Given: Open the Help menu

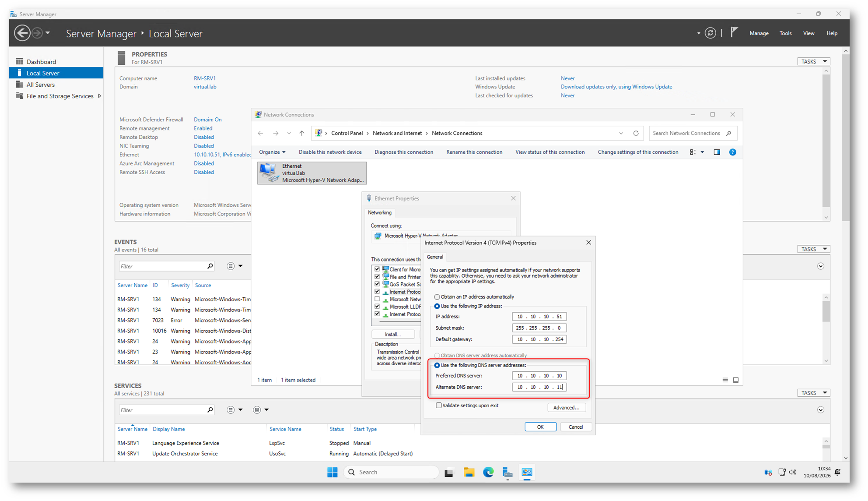Looking at the screenshot, I should (x=832, y=33).
